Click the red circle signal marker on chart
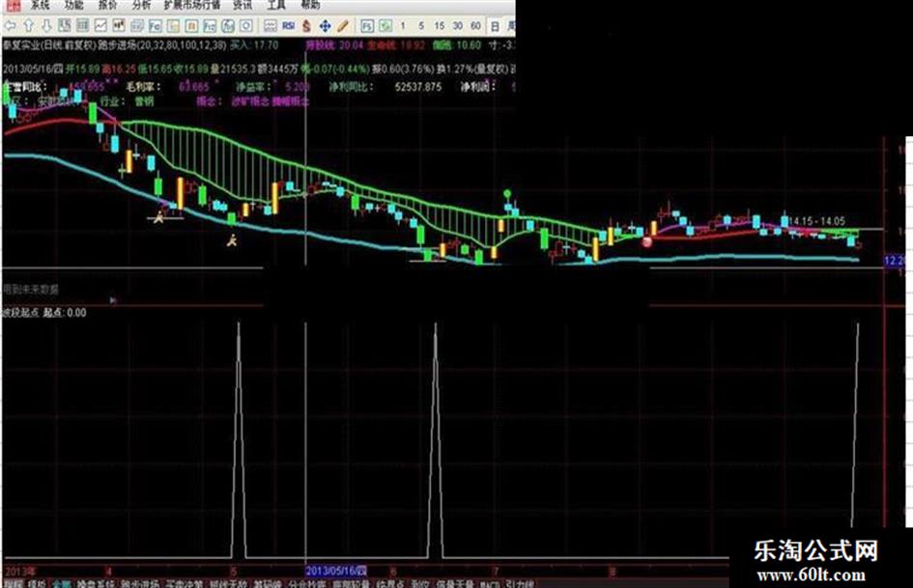Image resolution: width=913 pixels, height=588 pixels. (x=646, y=241)
